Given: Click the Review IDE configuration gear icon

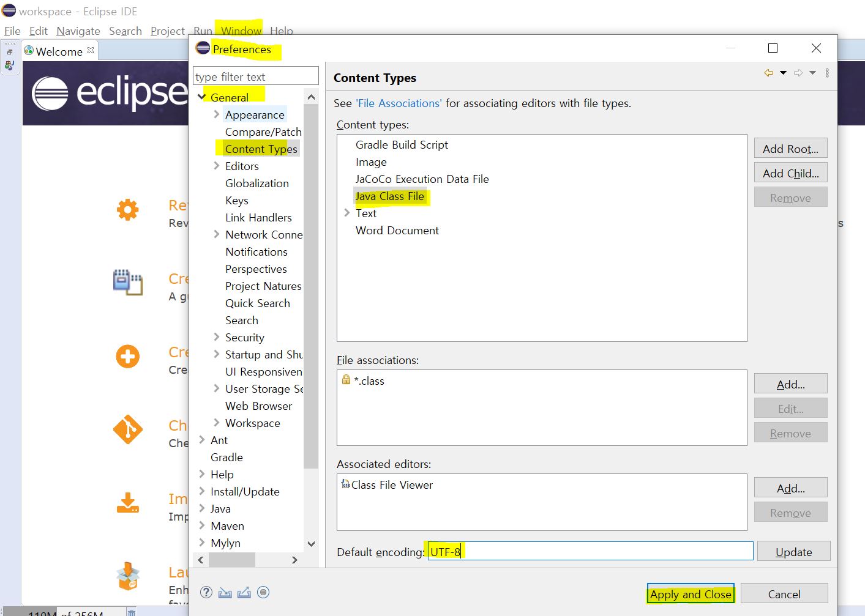Looking at the screenshot, I should click(127, 210).
